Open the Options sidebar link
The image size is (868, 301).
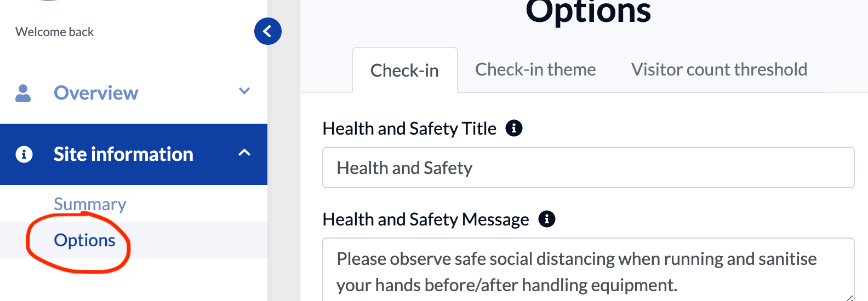coord(84,240)
